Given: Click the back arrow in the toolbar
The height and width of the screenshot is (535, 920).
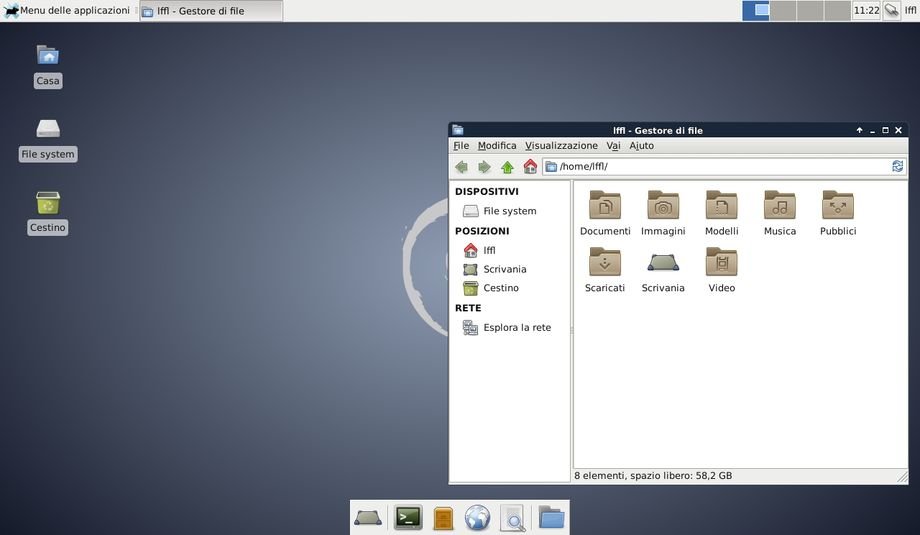Looking at the screenshot, I should click(461, 167).
